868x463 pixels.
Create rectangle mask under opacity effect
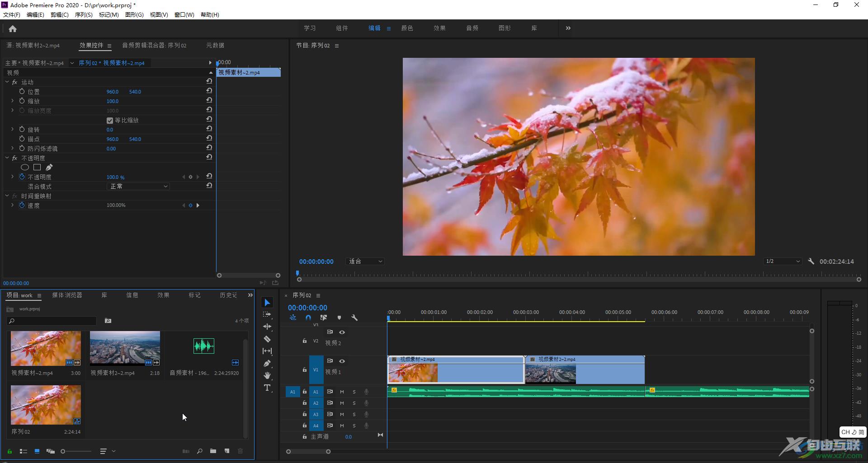tap(37, 167)
